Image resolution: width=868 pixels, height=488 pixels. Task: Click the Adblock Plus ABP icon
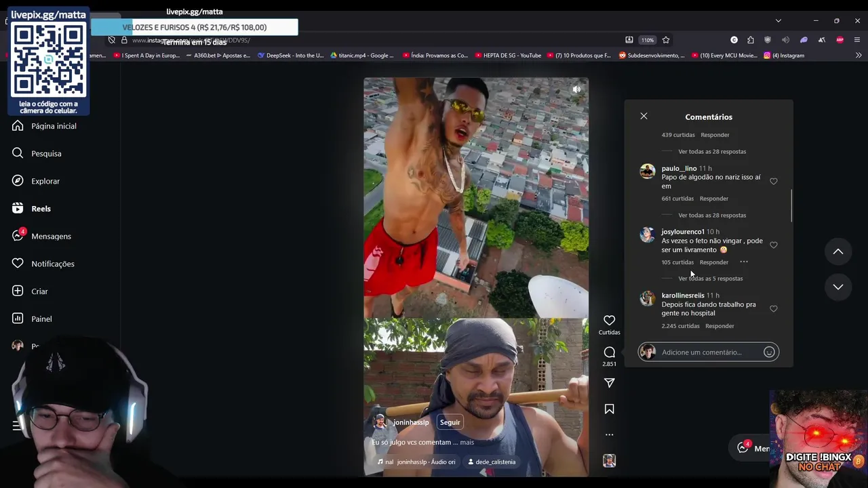tap(840, 40)
